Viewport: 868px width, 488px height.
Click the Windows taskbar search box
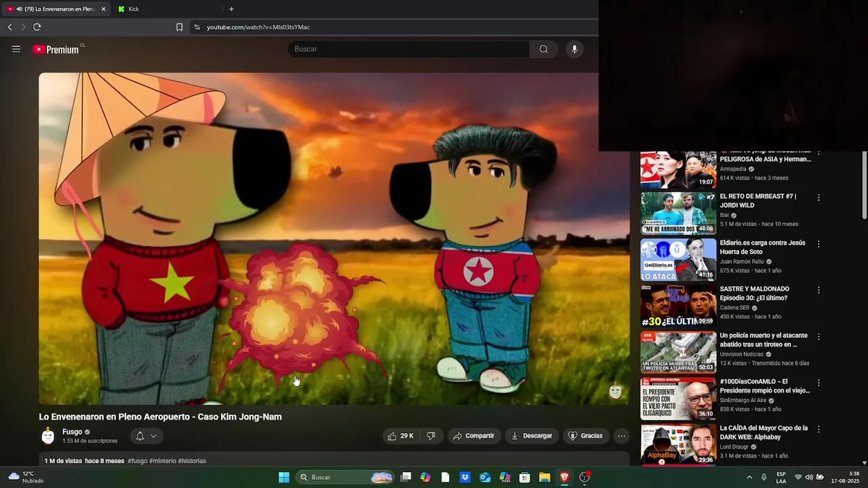[346, 477]
